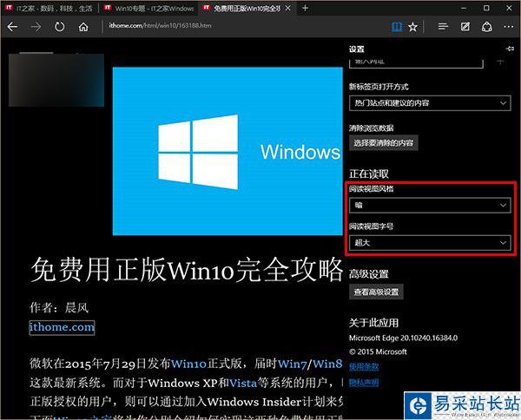Open the new tab page dropdown
The image size is (521, 420).
pyautogui.click(x=430, y=103)
